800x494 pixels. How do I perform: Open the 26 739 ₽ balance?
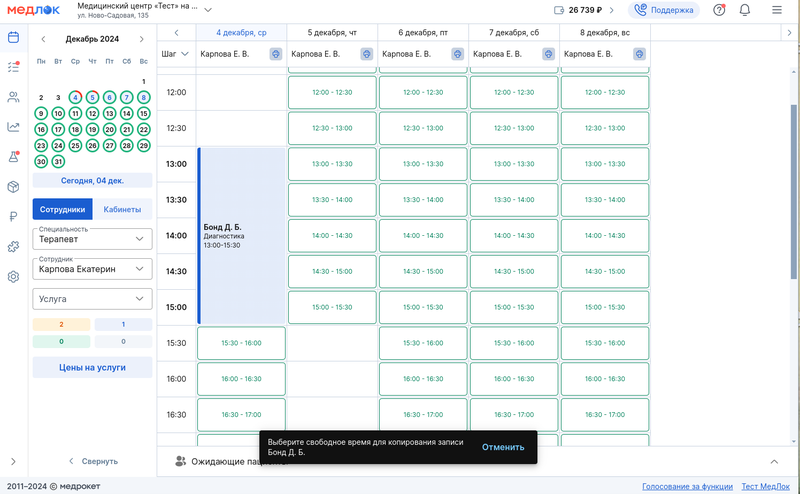pos(584,10)
